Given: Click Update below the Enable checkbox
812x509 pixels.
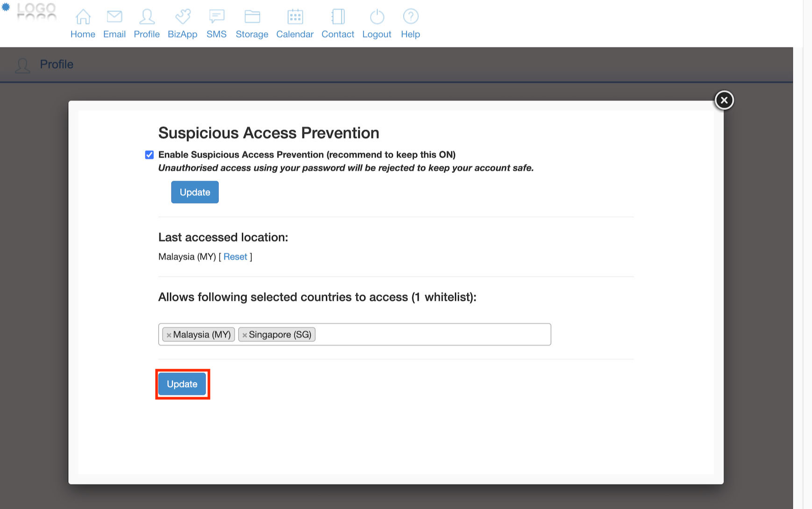Looking at the screenshot, I should coord(195,192).
